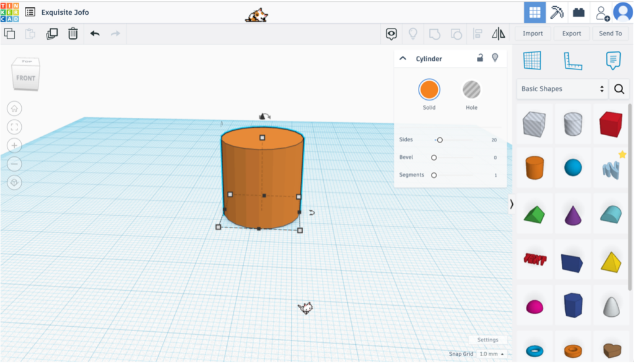This screenshot has width=635, height=364.
Task: Click the Exquisite Jofo design name
Action: 64,12
